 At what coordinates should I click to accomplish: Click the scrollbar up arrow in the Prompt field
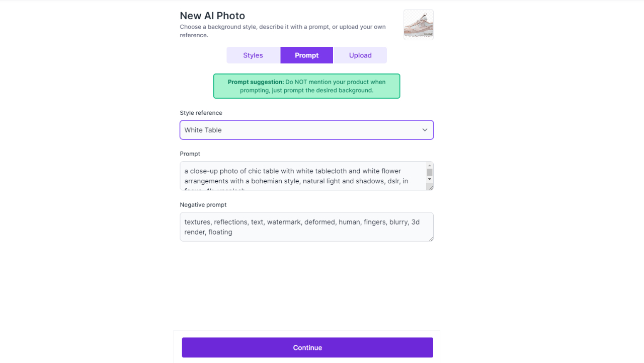429,165
